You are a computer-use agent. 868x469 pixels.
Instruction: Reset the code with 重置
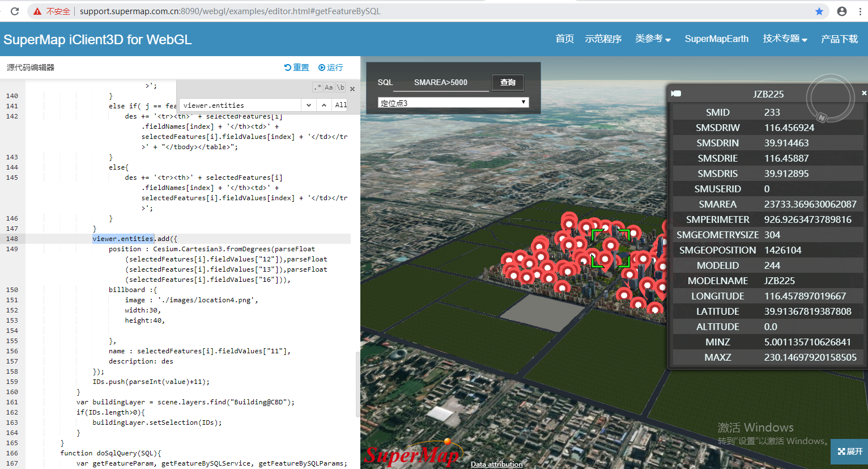point(297,67)
